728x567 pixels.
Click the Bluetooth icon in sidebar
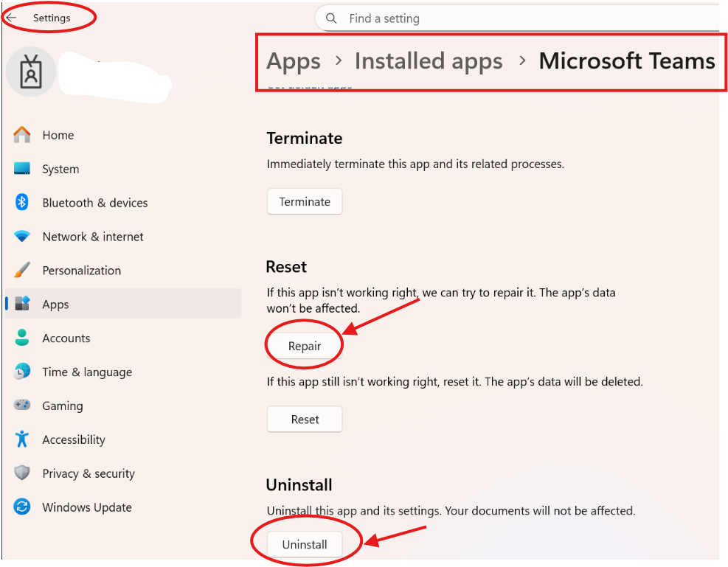coord(22,202)
